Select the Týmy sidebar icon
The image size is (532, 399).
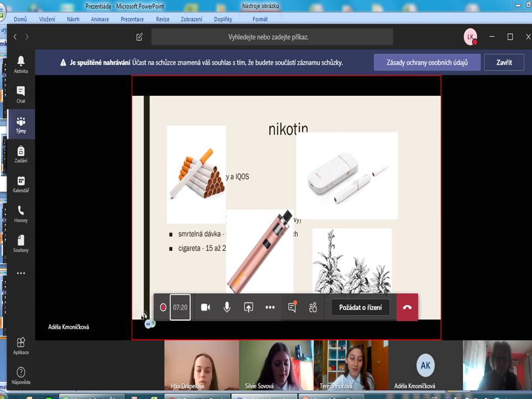click(x=21, y=124)
